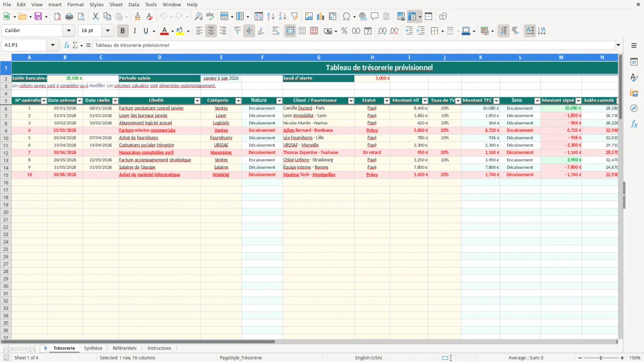The image size is (644, 362).
Task: Sort descending Z to A
Action: click(283, 17)
